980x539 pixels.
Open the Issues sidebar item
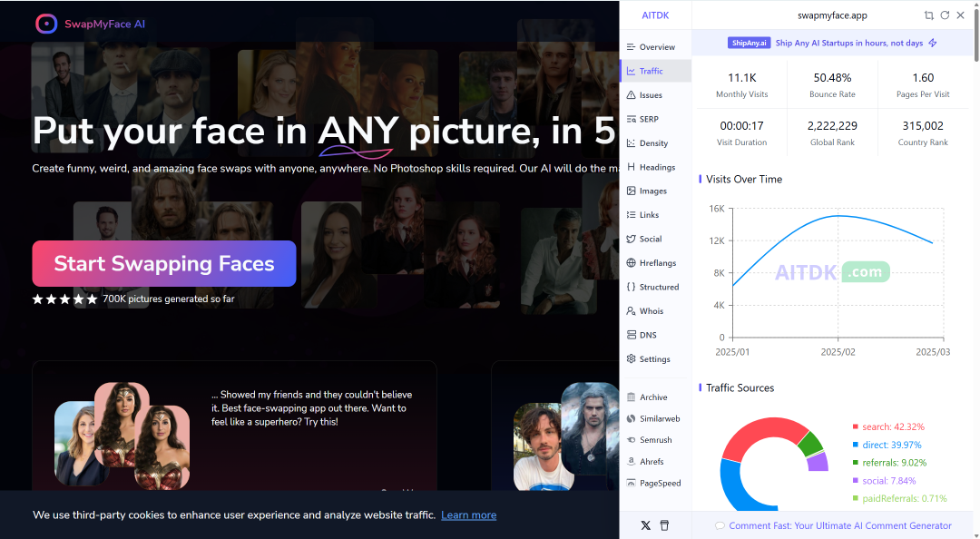pyautogui.click(x=656, y=95)
